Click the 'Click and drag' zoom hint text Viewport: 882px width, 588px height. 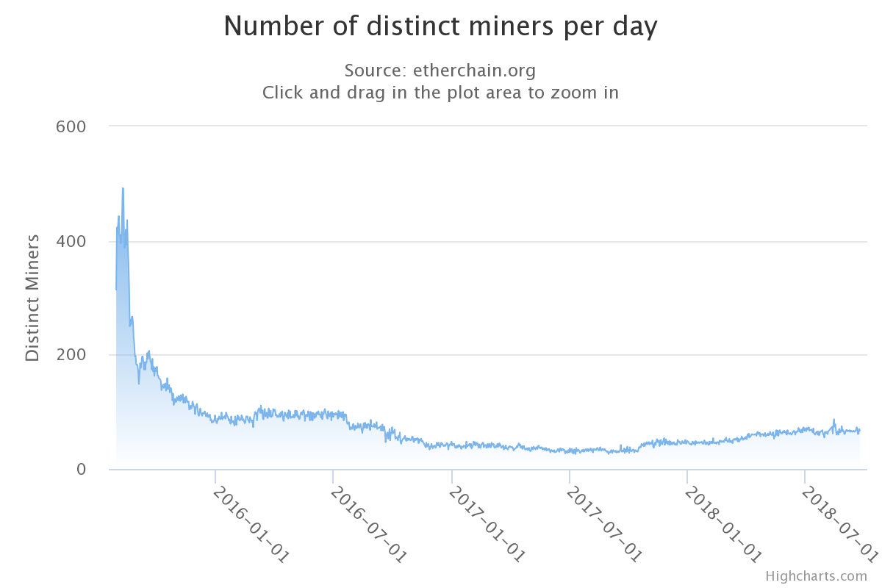tap(440, 93)
